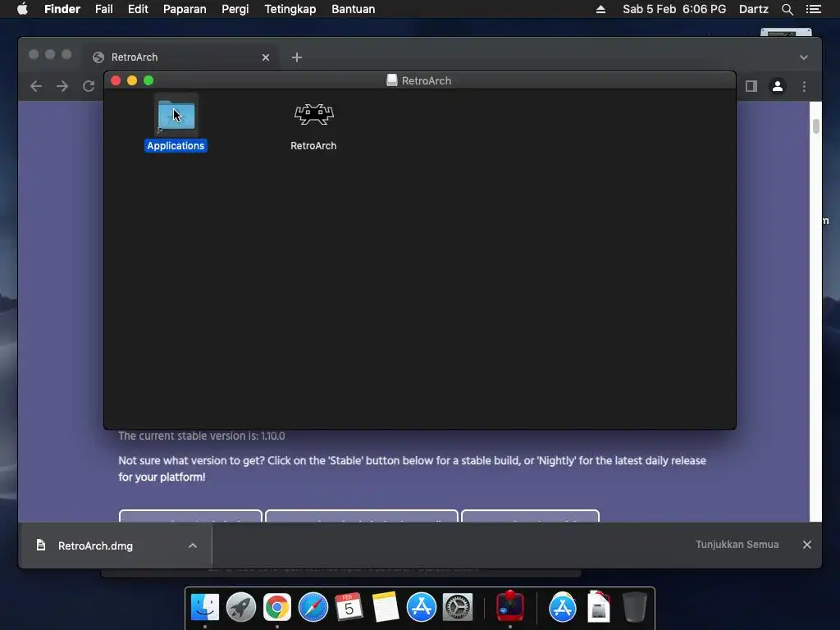Viewport: 840px width, 630px height.
Task: Open the Apple menu
Action: [x=22, y=9]
